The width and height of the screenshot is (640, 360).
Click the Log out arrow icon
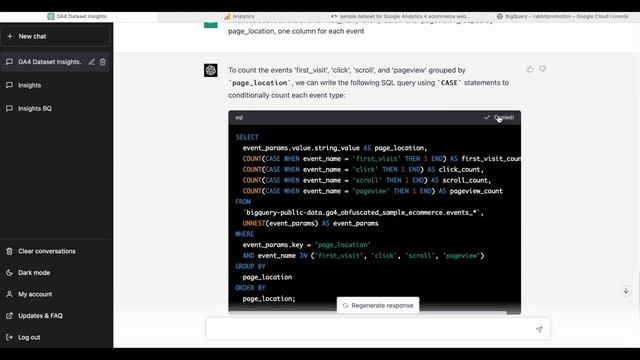tap(9, 337)
